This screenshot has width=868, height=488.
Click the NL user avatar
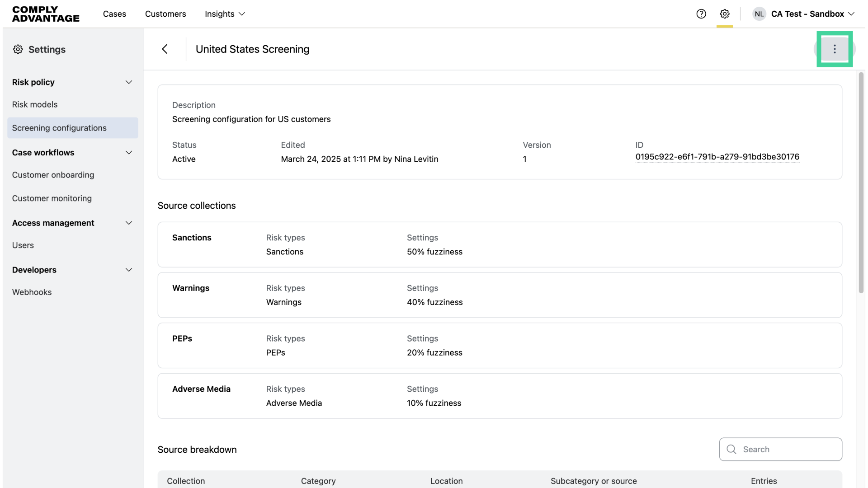tap(759, 14)
